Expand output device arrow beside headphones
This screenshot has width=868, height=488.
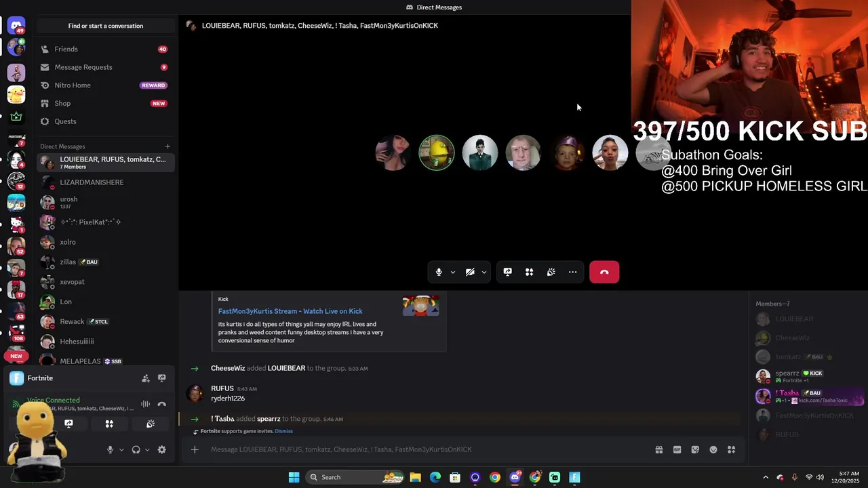coord(147,449)
